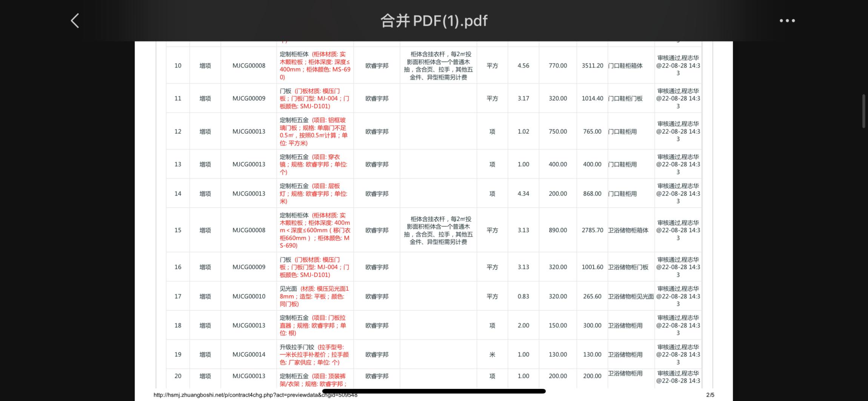Image resolution: width=868 pixels, height=401 pixels.
Task: Click the vertical scrollbar on right edge
Action: point(863,111)
